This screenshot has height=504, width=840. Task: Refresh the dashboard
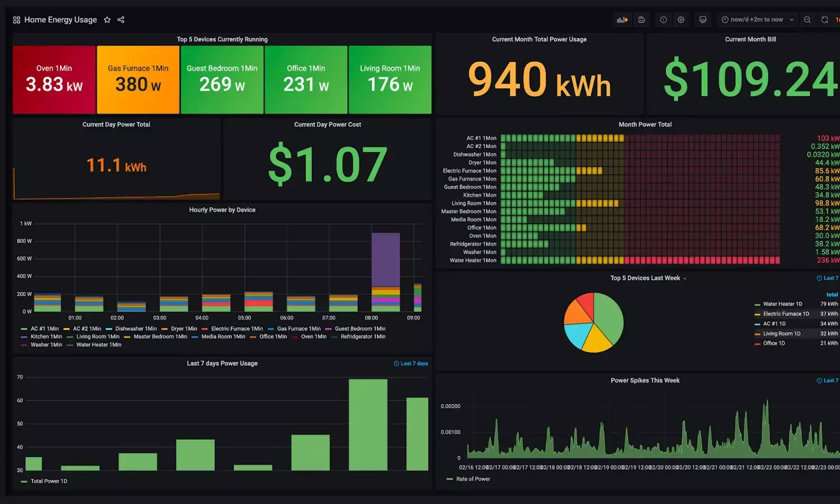coord(825,20)
